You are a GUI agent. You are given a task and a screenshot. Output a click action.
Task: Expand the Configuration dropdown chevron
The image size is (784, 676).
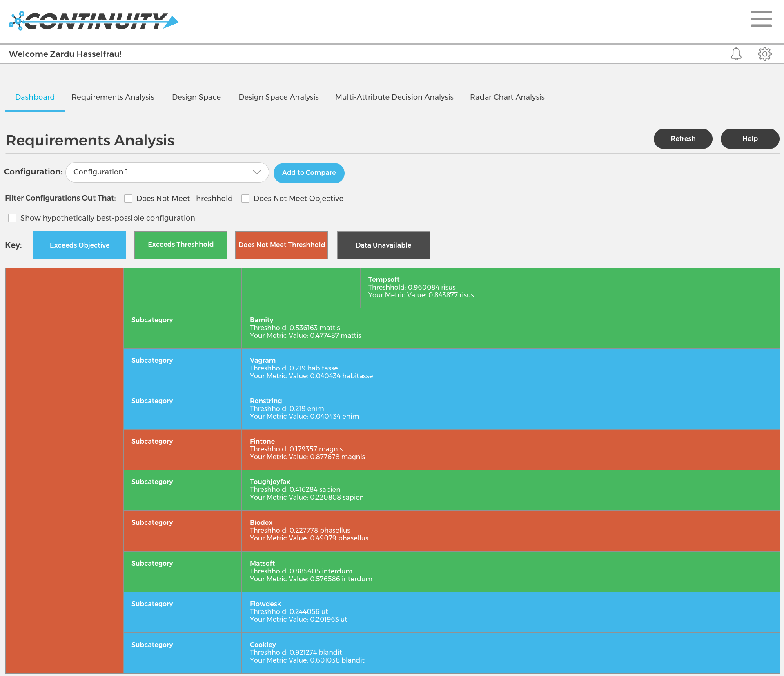256,172
